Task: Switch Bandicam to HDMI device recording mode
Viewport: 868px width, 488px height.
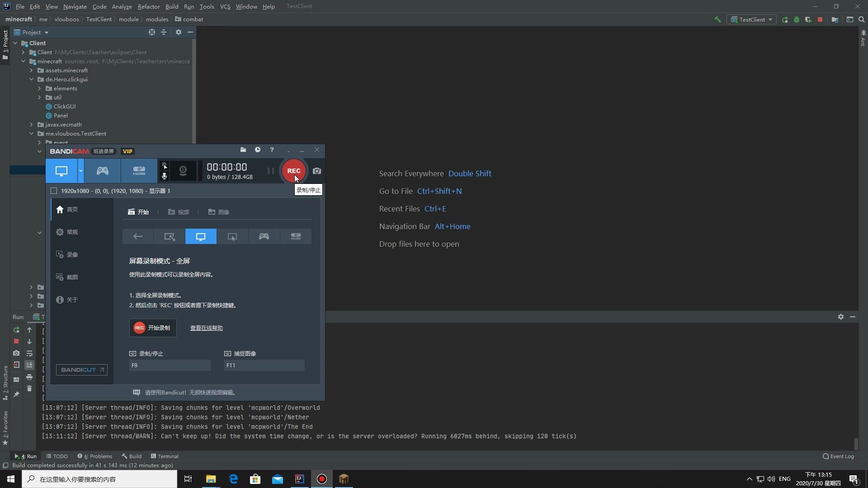Action: click(139, 171)
